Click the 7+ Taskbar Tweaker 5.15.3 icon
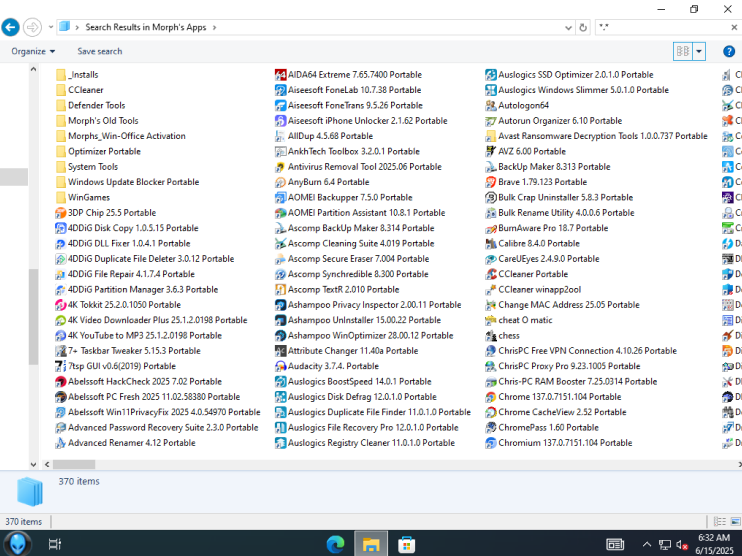Image resolution: width=742 pixels, height=556 pixels. click(x=61, y=351)
